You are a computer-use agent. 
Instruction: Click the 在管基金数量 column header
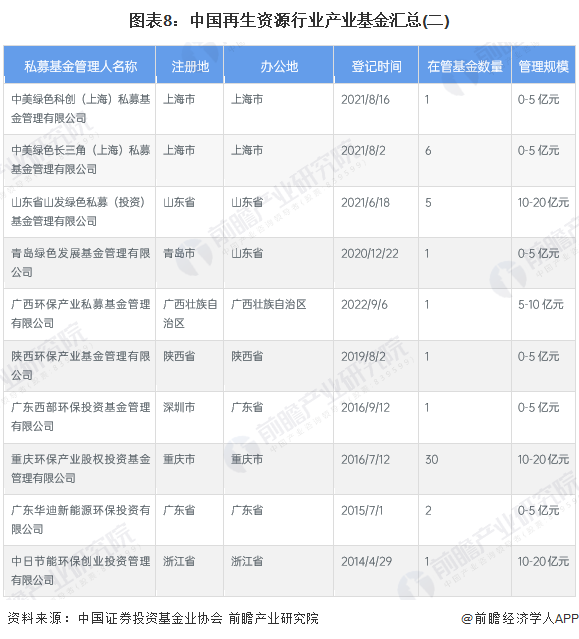click(465, 66)
